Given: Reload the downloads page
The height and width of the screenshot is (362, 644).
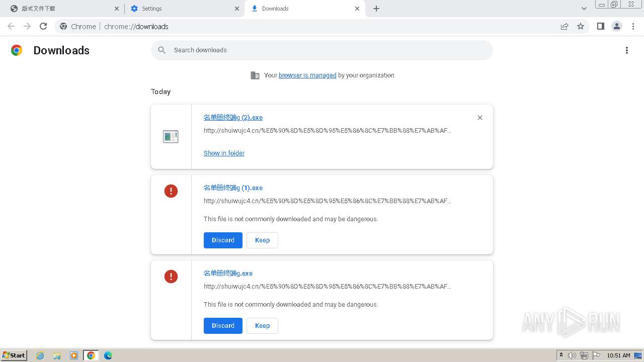Looking at the screenshot, I should click(x=43, y=26).
